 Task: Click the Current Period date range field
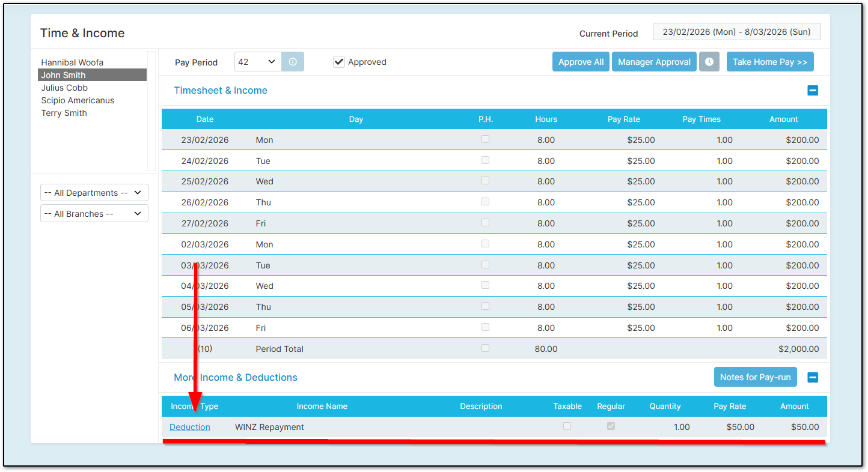pyautogui.click(x=736, y=31)
